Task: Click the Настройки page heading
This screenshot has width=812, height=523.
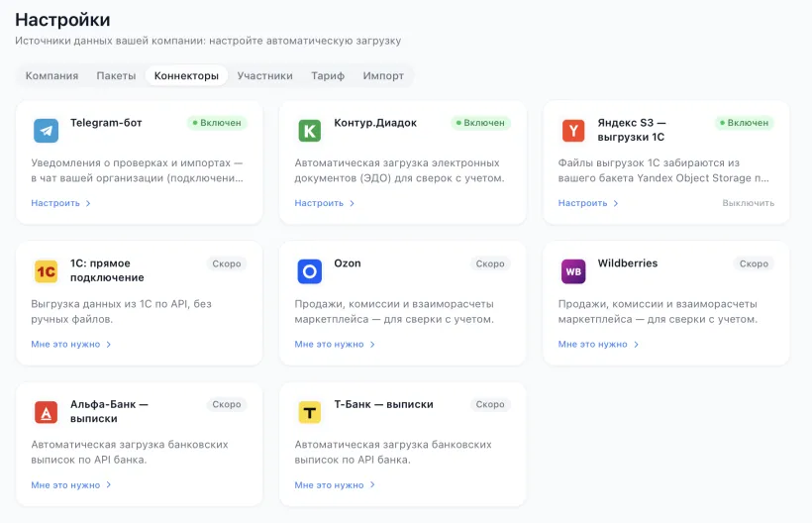Action: (x=62, y=20)
